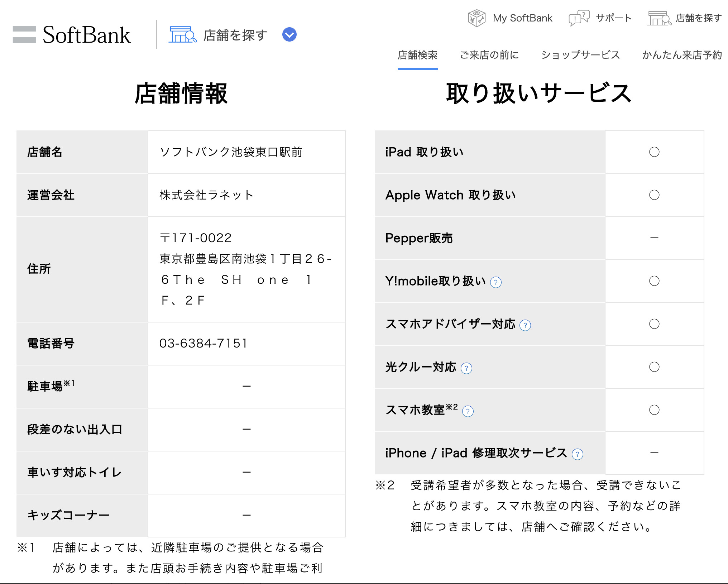Click the circle mark for Apple Watch 取り扱い
Image resolution: width=728 pixels, height=584 pixels.
click(654, 195)
